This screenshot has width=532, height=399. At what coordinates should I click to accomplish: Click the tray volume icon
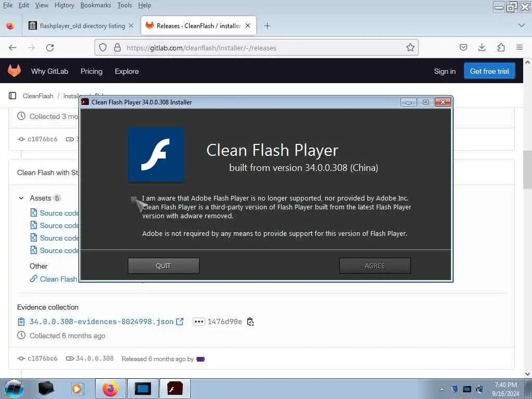coord(480,389)
